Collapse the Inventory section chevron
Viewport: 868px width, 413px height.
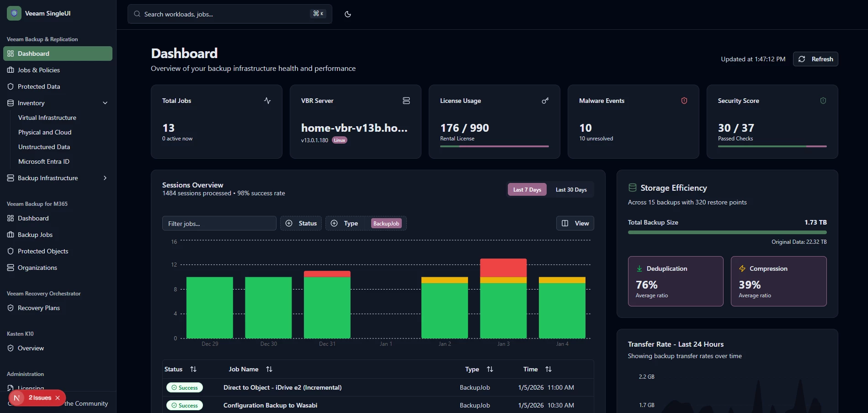105,103
